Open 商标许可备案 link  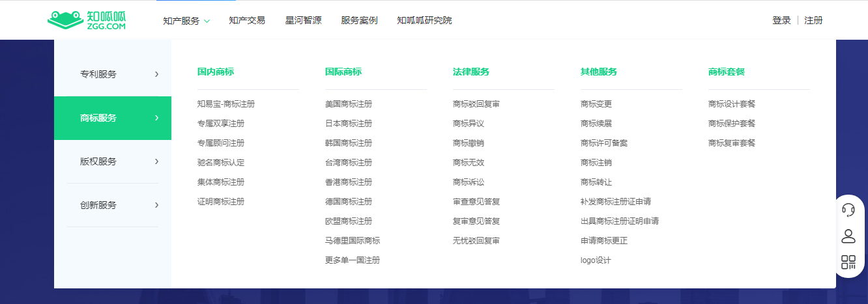click(604, 143)
